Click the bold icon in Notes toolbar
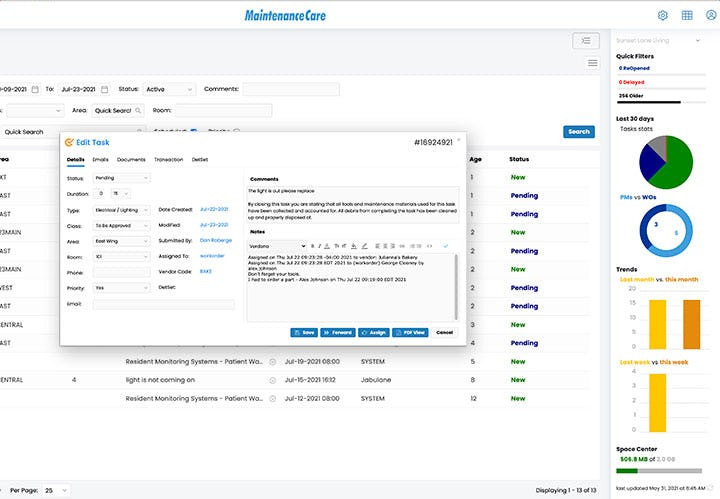Image resolution: width=720 pixels, height=499 pixels. tap(312, 245)
